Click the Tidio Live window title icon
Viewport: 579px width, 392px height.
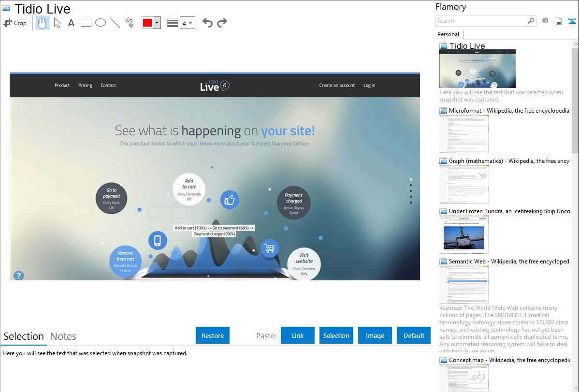click(x=6, y=9)
